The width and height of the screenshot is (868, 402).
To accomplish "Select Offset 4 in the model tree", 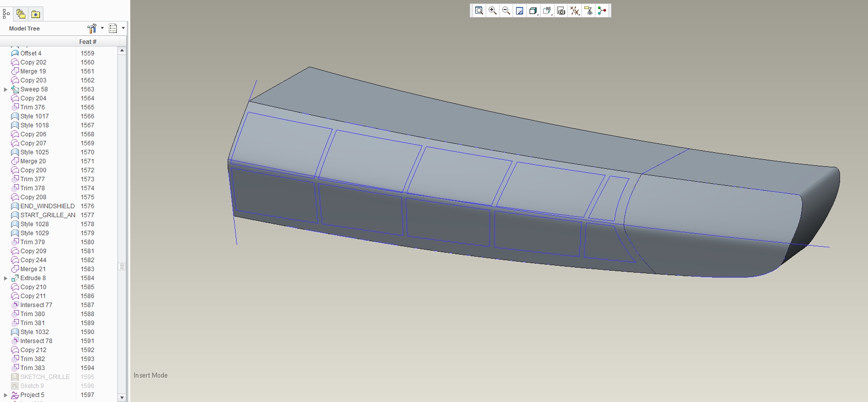I will (31, 53).
